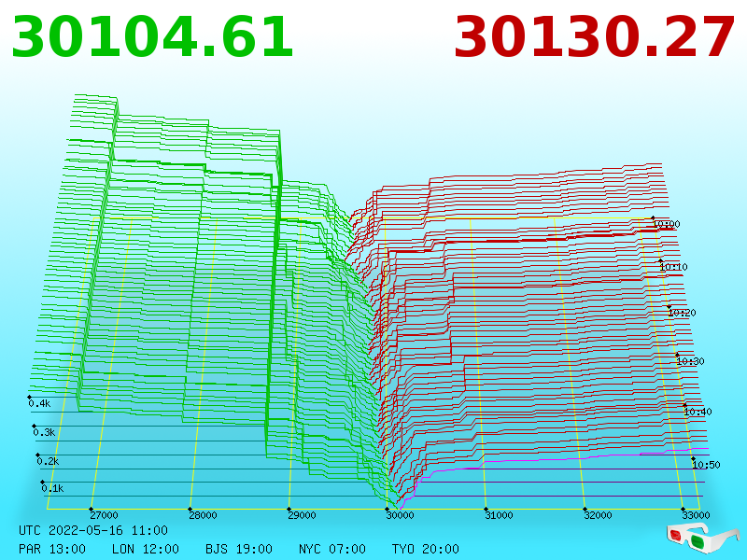Click the UTC 2022-05-16 11:00 timestamp
This screenshot has width=747, height=560.
point(93,530)
